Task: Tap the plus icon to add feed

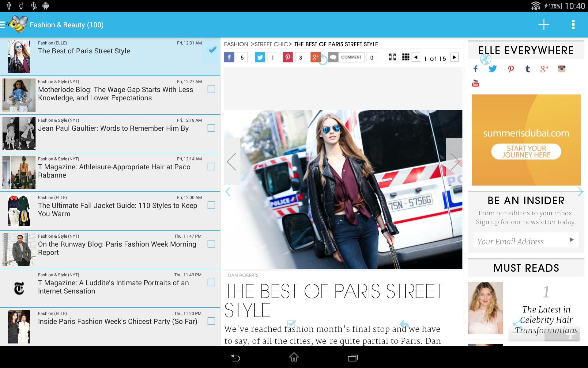Action: (x=544, y=25)
